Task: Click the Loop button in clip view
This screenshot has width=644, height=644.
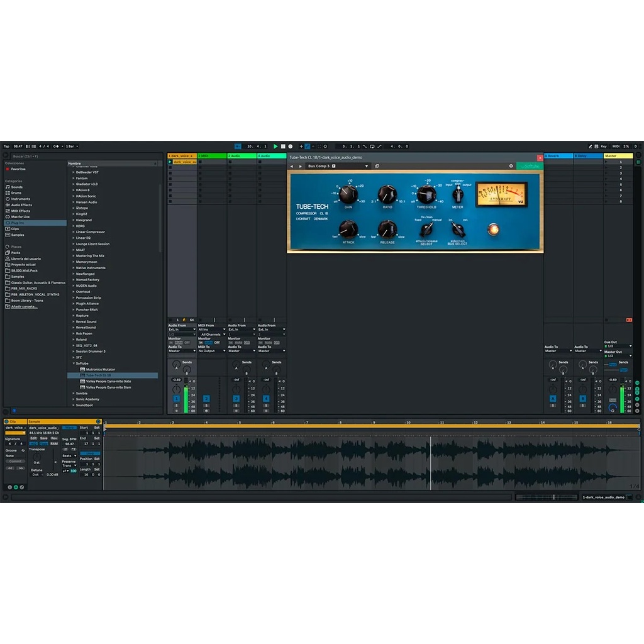Action: click(x=90, y=453)
